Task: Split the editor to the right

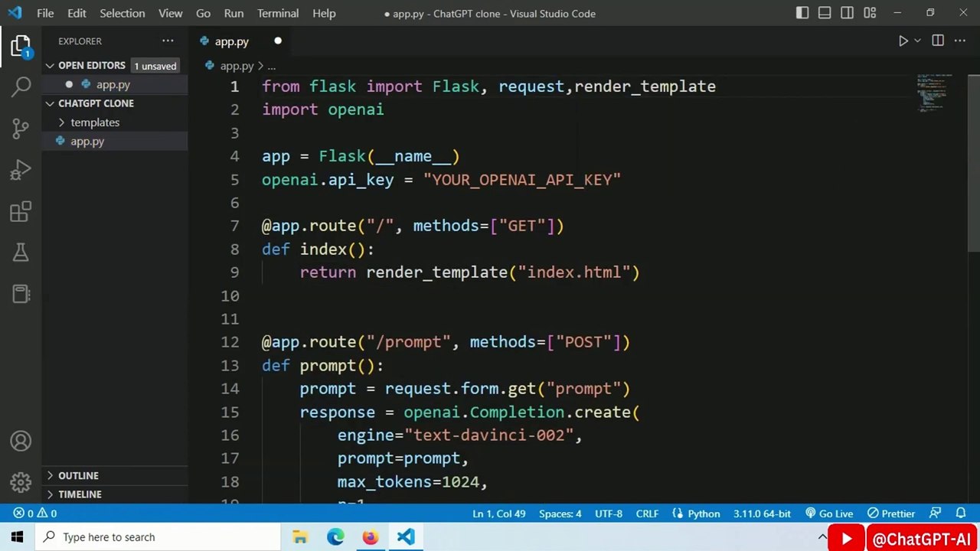Action: click(x=938, y=41)
